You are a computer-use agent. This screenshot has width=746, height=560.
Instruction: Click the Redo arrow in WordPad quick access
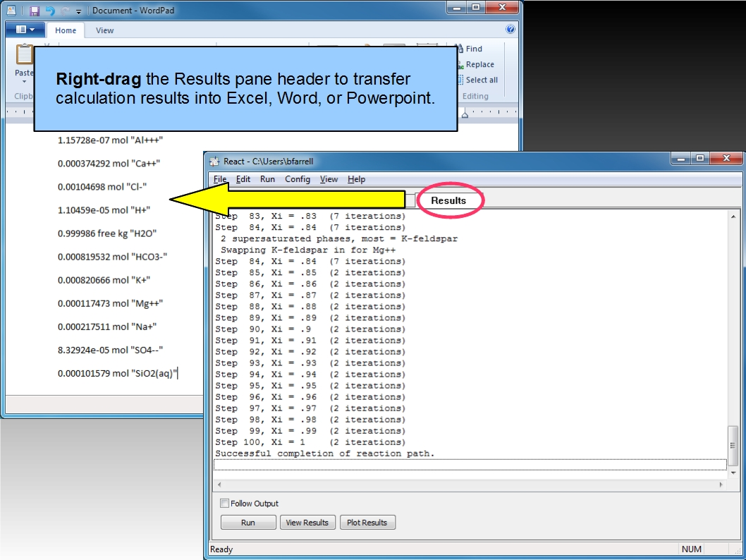[x=66, y=11]
